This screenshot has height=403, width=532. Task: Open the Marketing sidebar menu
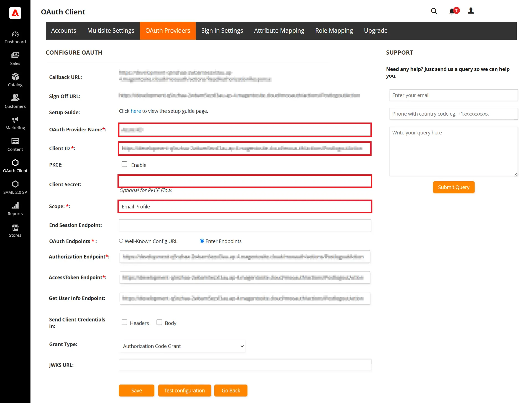15,123
